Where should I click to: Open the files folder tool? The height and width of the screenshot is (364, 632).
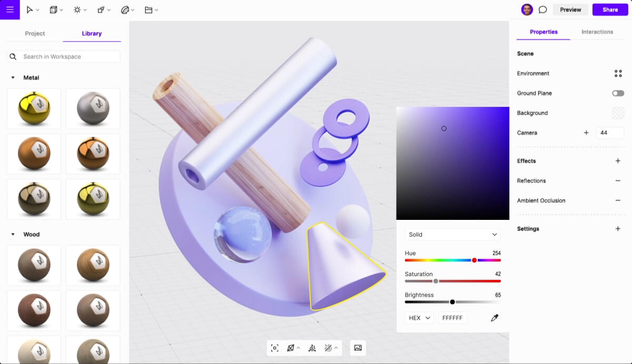click(149, 9)
